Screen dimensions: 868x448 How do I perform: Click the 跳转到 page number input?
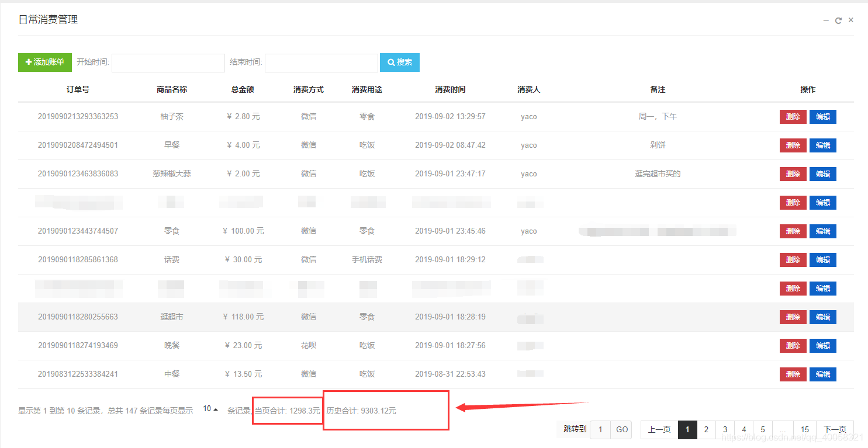point(600,429)
